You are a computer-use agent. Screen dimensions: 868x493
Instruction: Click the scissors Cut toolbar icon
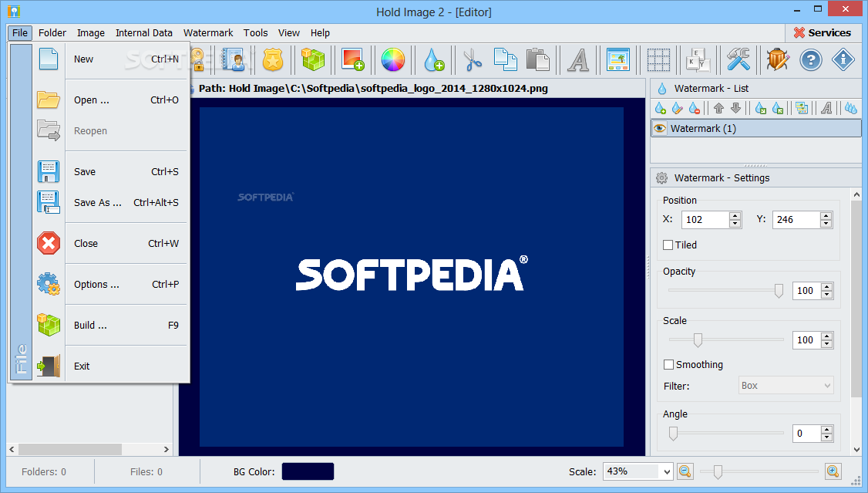coord(473,59)
